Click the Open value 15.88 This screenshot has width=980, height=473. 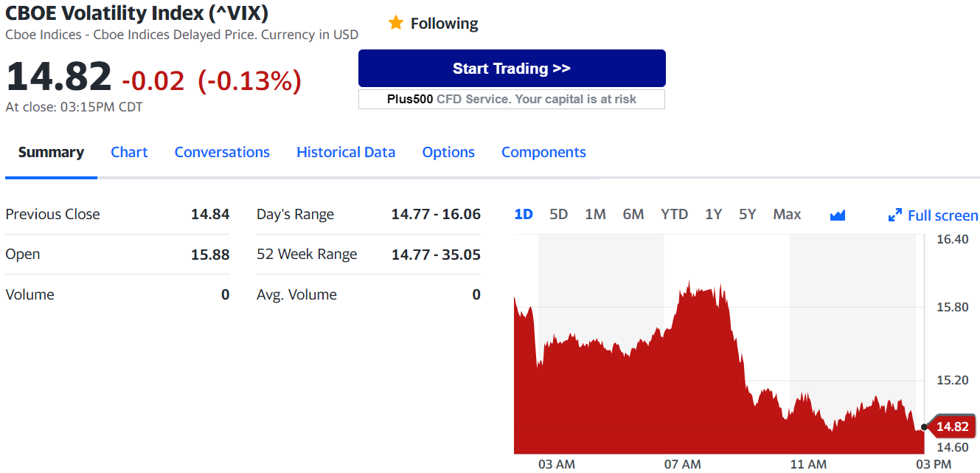[x=210, y=255]
